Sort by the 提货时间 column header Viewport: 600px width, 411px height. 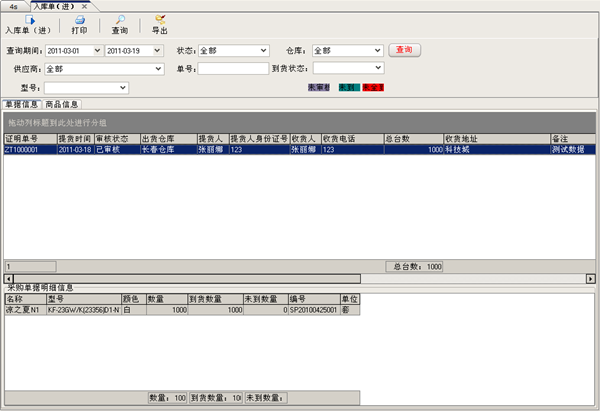coord(74,138)
